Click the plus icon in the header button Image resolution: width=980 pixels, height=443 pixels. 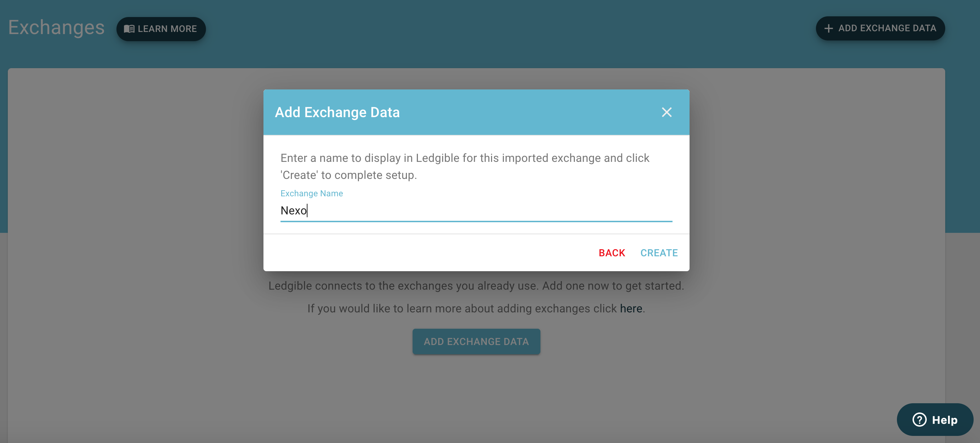tap(828, 28)
